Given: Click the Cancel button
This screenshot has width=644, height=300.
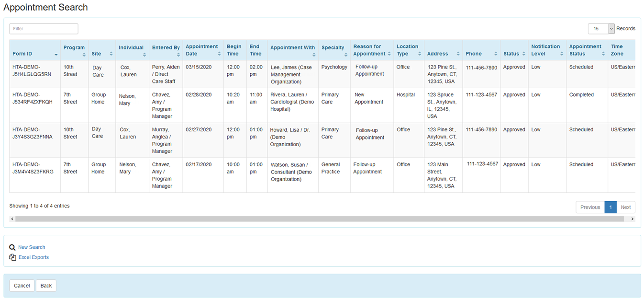Looking at the screenshot, I should point(22,285).
